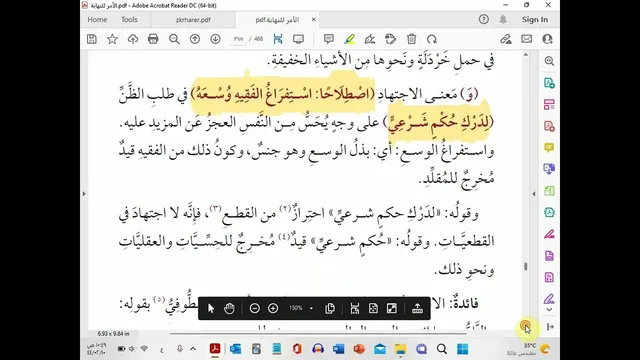Open the purple Compress PDF tool in right pane
The height and width of the screenshot is (360, 640).
coord(549,278)
